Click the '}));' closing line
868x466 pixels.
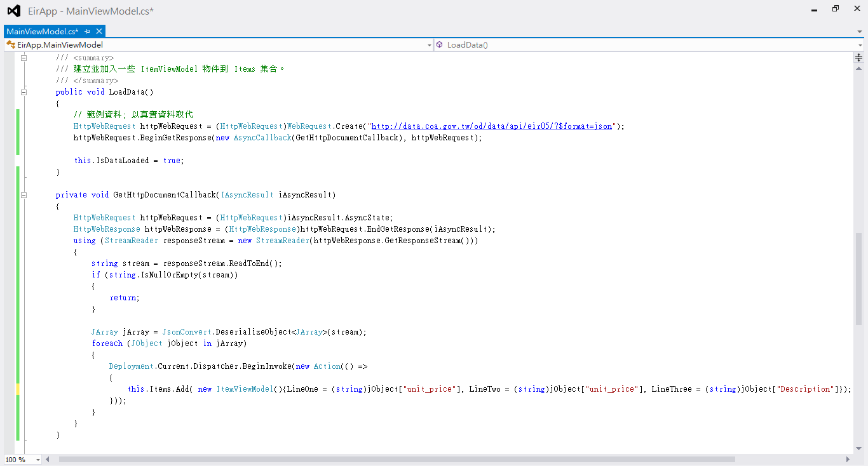click(x=118, y=401)
